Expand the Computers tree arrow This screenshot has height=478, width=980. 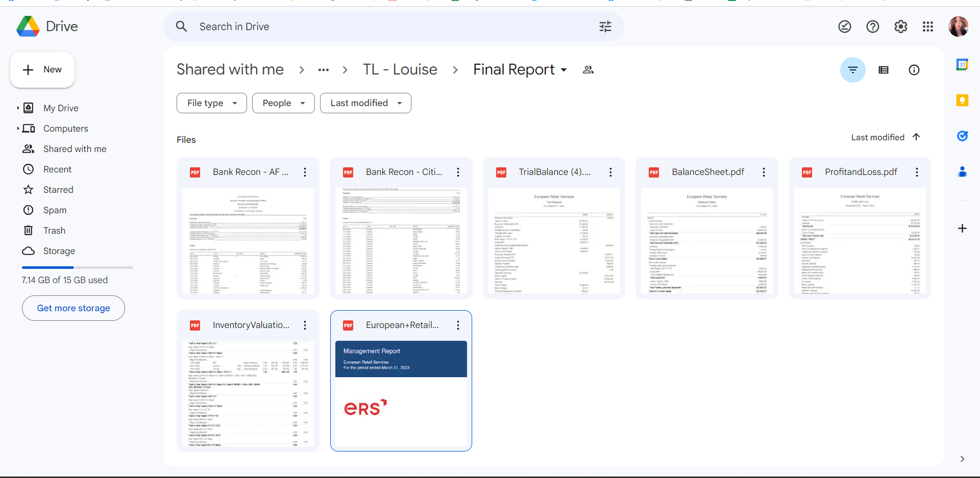pos(18,129)
